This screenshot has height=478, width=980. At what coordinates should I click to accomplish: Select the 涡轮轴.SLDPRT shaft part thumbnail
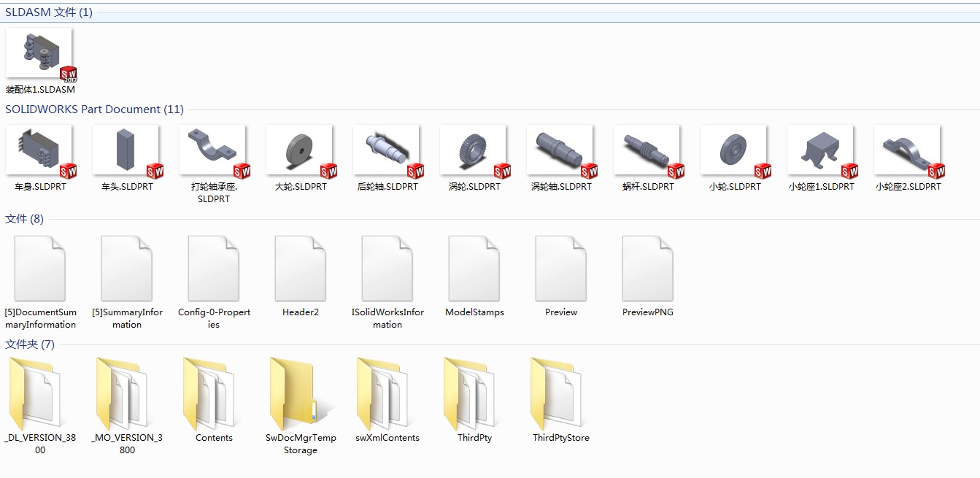point(561,151)
